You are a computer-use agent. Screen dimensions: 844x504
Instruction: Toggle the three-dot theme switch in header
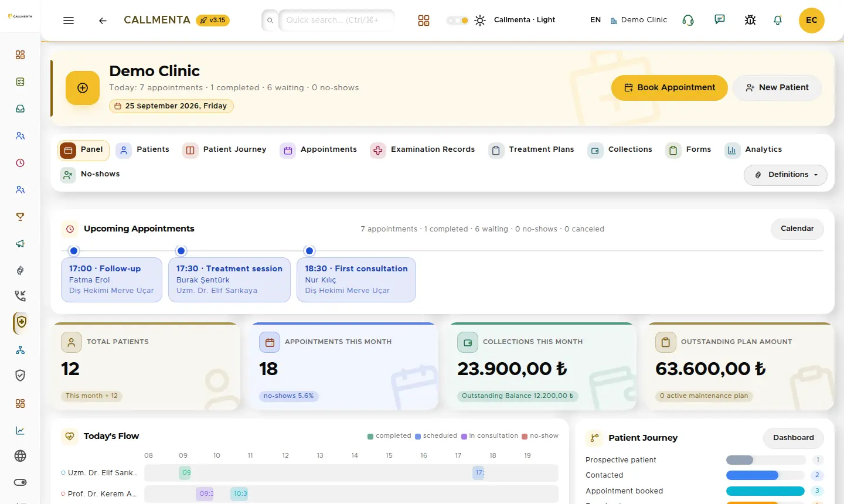point(457,21)
